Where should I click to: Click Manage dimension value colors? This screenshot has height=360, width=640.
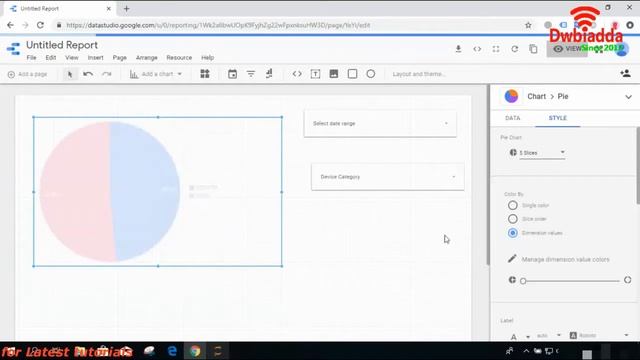point(565,259)
